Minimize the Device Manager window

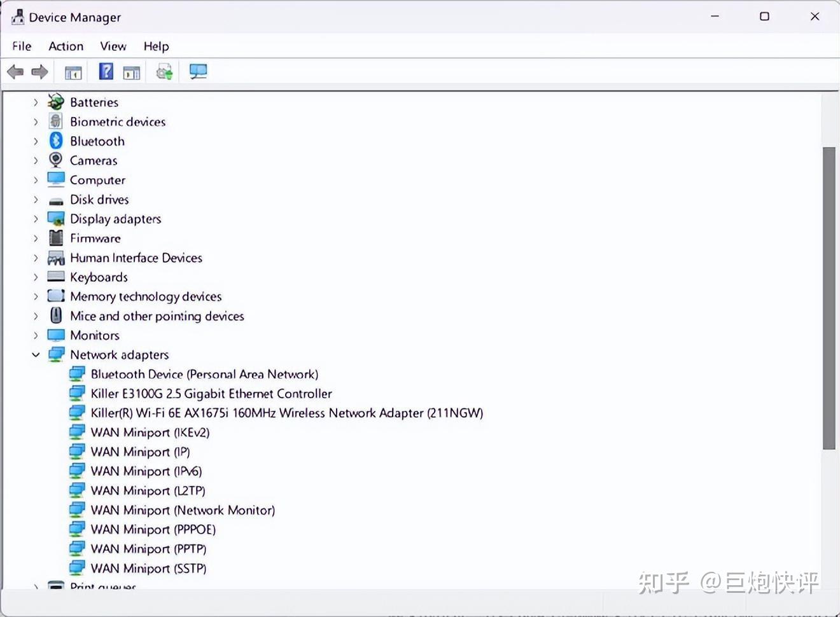tap(715, 17)
